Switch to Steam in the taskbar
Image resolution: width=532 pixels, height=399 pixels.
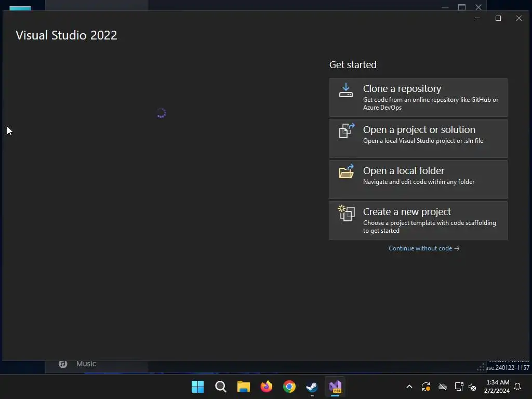tap(312, 387)
